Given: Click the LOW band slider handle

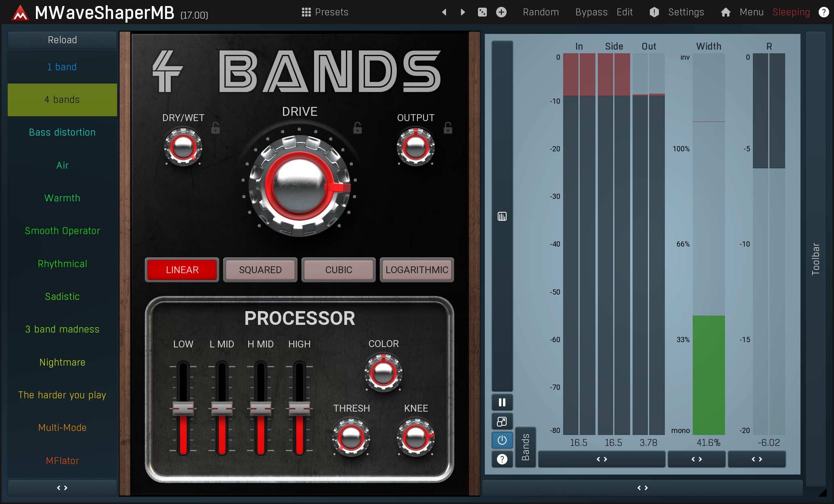Looking at the screenshot, I should tap(183, 409).
